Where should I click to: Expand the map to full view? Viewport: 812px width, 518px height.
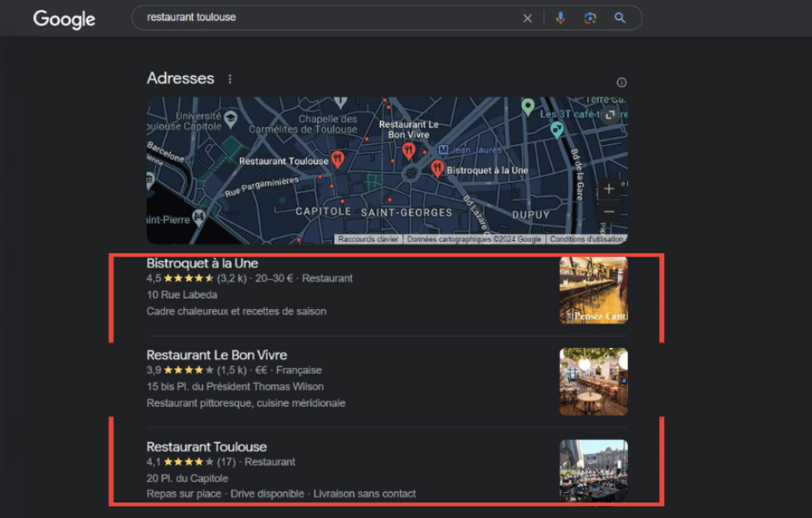(610, 114)
